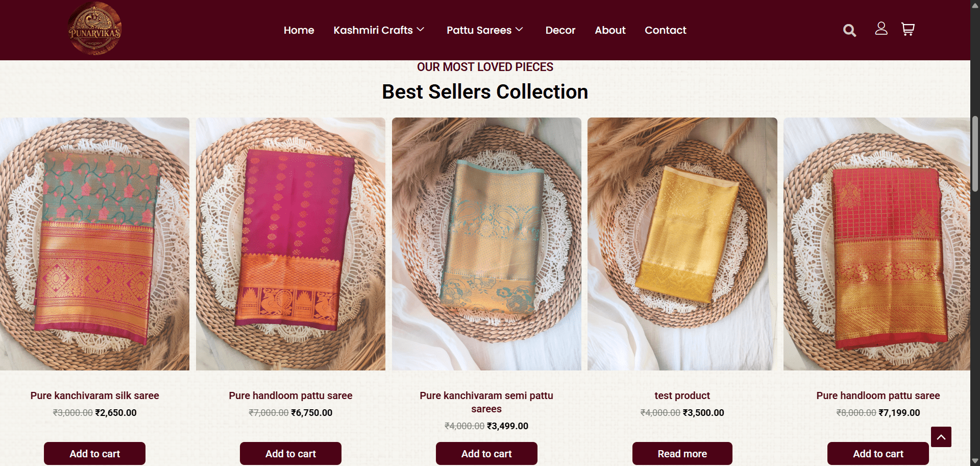Open the user account icon
980x466 pixels.
(881, 29)
